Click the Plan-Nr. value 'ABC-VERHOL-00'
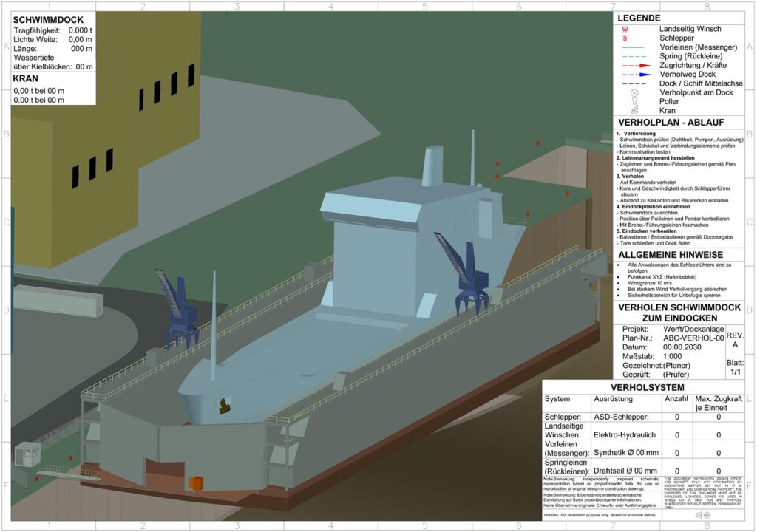This screenshot has height=532, width=757. click(x=693, y=338)
